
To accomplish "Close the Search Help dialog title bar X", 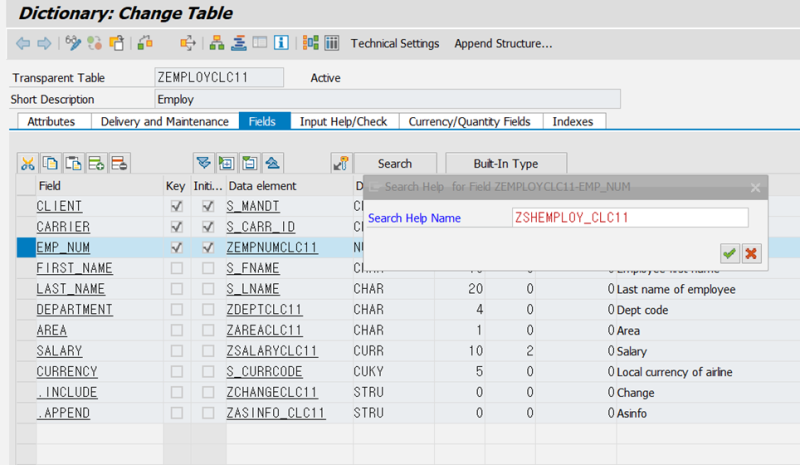I will (x=756, y=188).
